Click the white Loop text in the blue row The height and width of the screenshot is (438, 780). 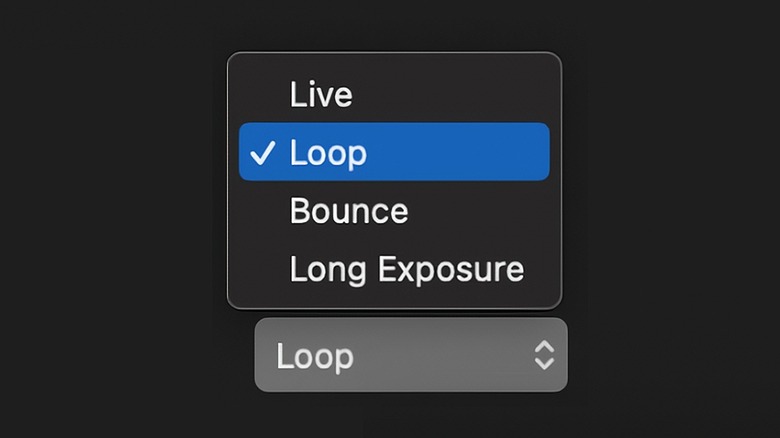coord(328,153)
